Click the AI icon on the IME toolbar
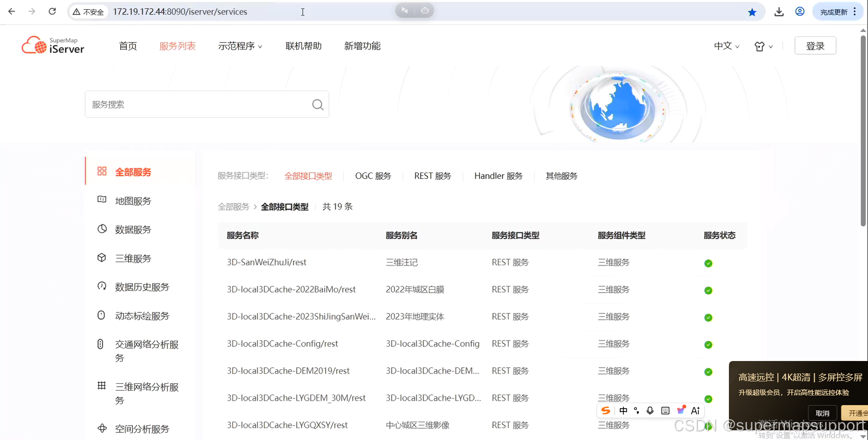This screenshot has width=868, height=440. click(x=695, y=410)
